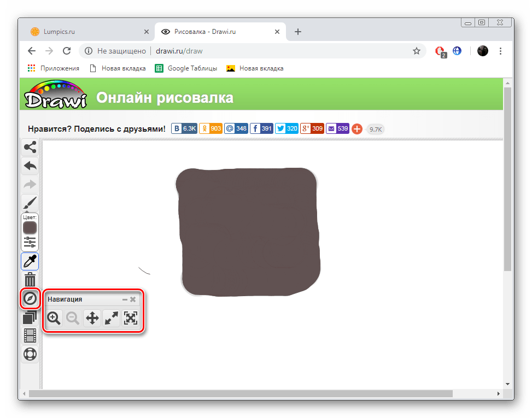Minimize the Навигация panel
This screenshot has height=418, width=532.
(125, 299)
